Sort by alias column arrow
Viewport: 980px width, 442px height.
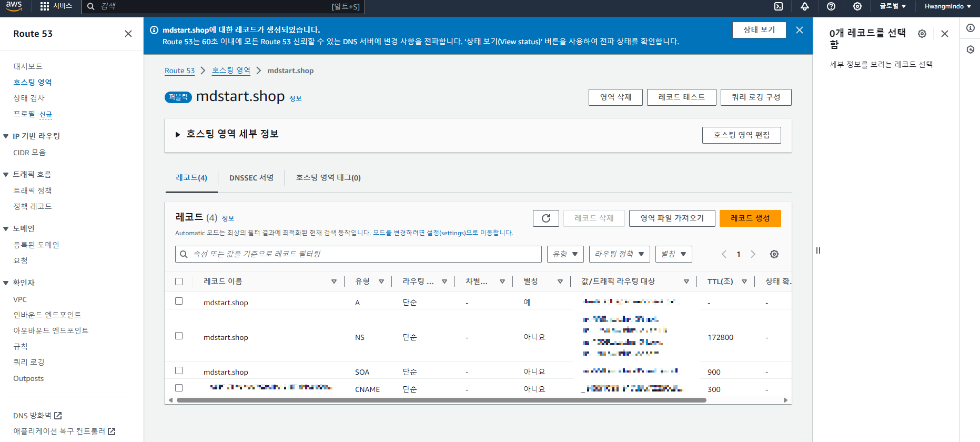click(560, 282)
